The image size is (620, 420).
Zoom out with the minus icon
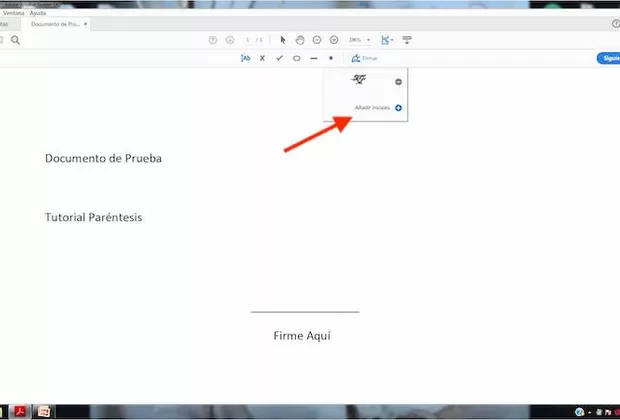(317, 40)
